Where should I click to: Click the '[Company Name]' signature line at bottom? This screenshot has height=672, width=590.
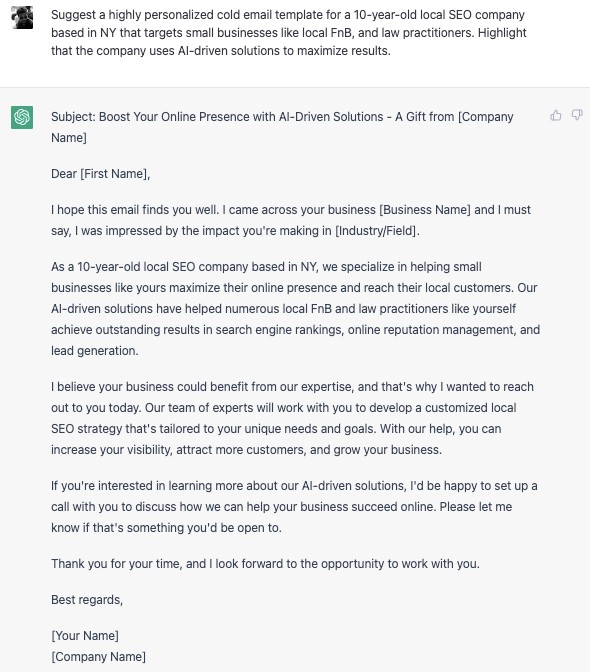coord(99,657)
